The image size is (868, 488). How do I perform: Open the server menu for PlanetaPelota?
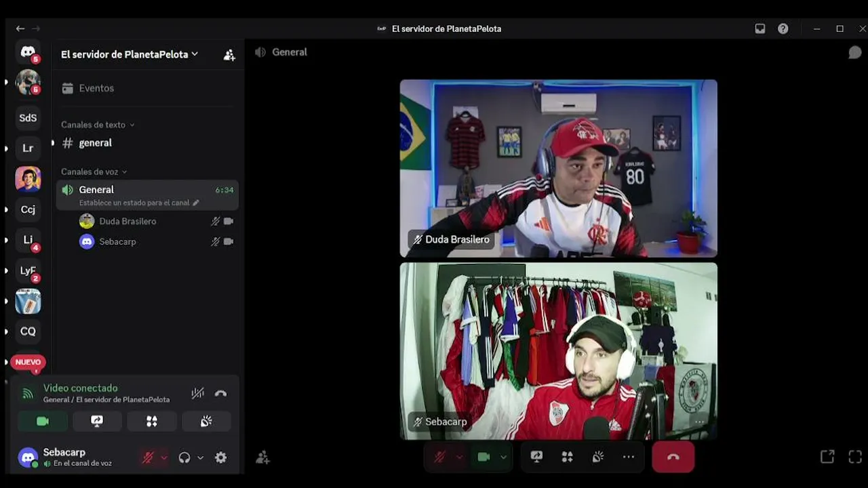(130, 54)
